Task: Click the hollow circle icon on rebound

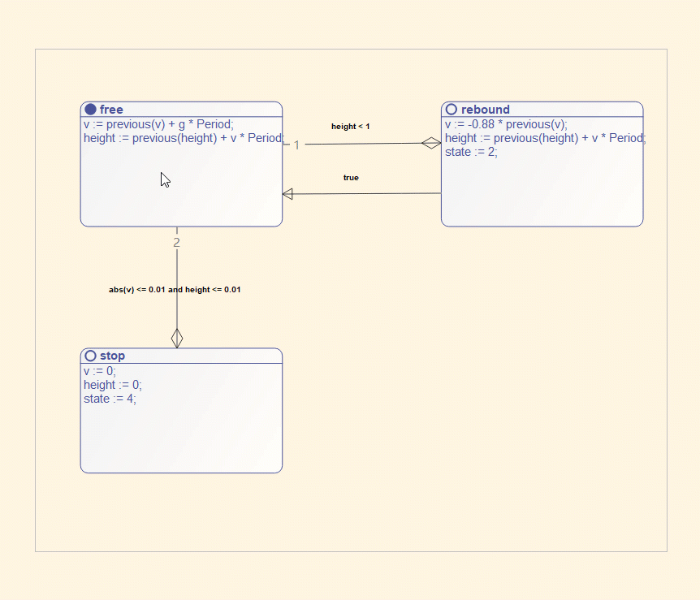Action: tap(452, 110)
